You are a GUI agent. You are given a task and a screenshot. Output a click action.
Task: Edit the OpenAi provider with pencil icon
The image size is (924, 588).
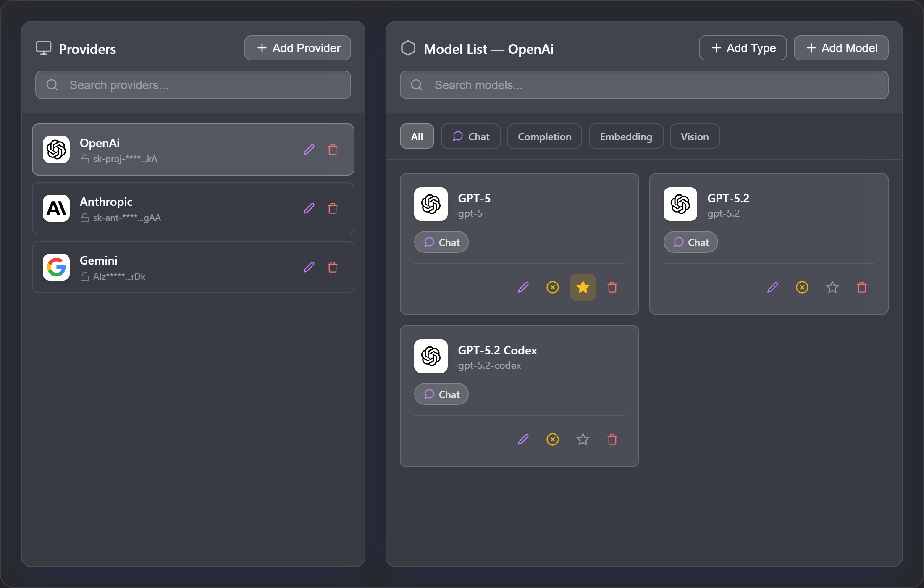click(309, 150)
